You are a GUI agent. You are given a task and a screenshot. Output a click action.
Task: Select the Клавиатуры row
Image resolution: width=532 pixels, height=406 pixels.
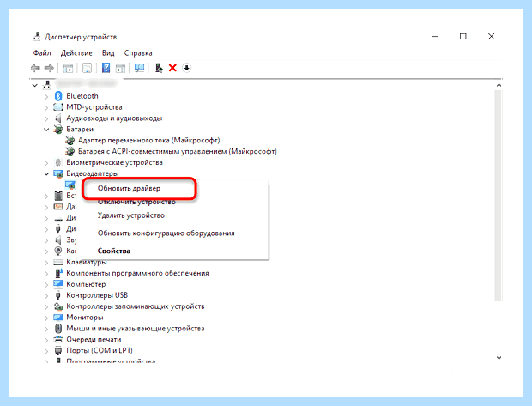pyautogui.click(x=87, y=262)
